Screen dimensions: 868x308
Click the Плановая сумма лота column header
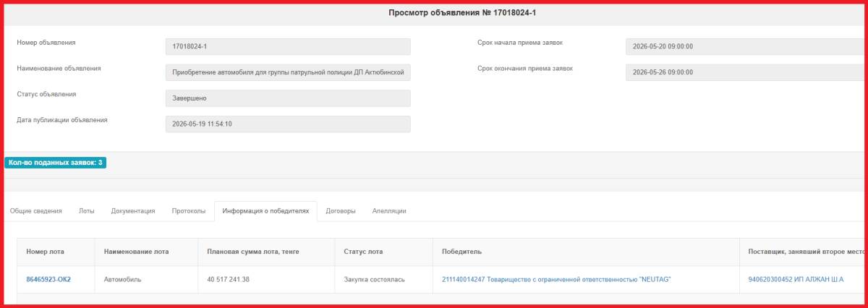click(252, 252)
